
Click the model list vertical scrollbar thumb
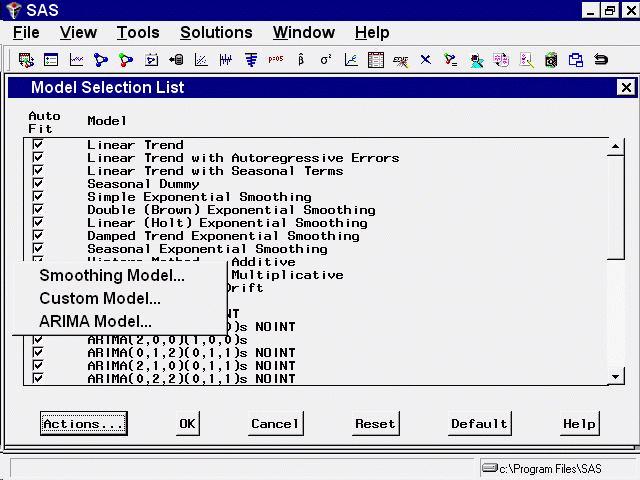pos(616,207)
